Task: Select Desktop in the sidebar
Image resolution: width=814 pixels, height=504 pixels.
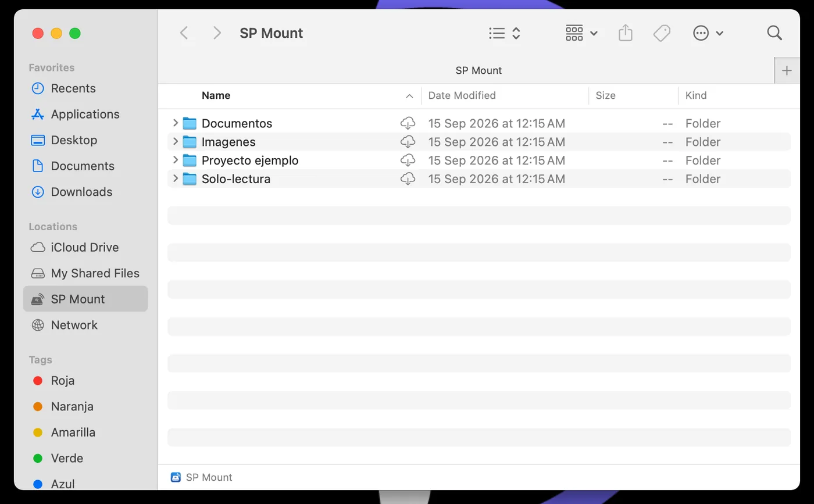Action: click(x=85, y=140)
